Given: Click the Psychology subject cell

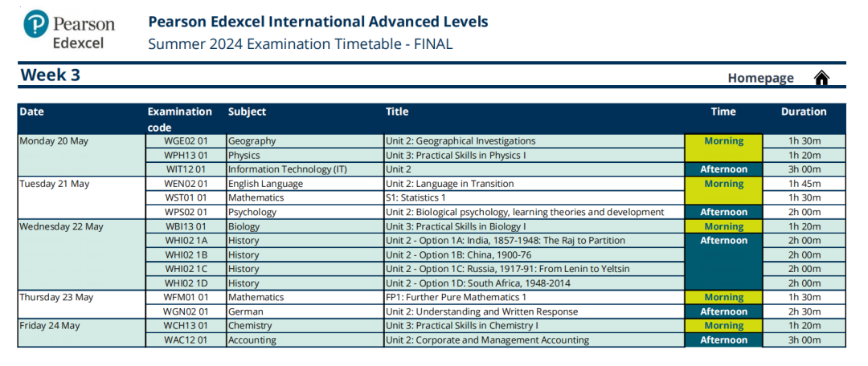Looking at the screenshot, I should (305, 213).
